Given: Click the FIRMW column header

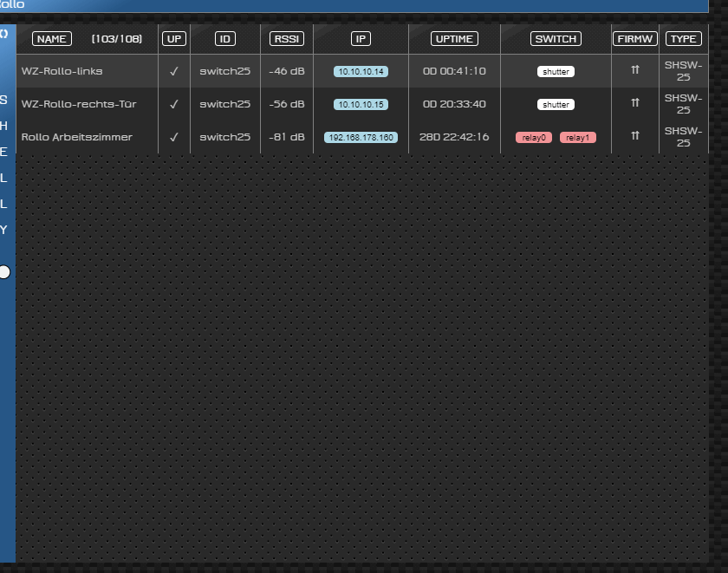Looking at the screenshot, I should click(x=635, y=39).
